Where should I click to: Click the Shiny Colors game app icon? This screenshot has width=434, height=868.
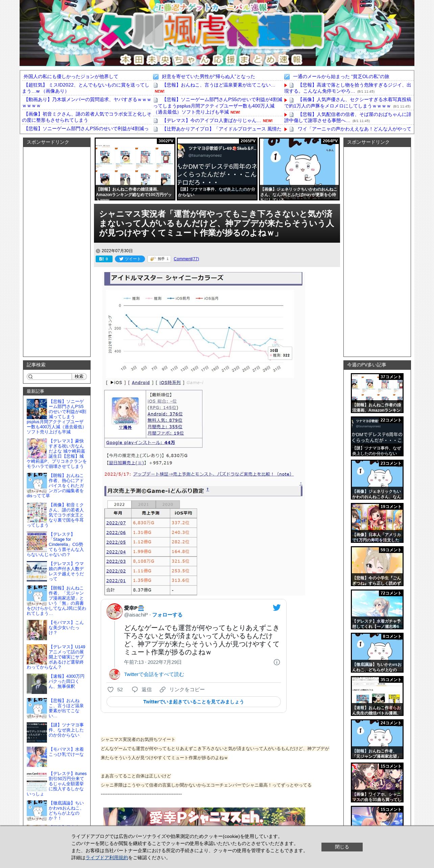[x=125, y=411]
